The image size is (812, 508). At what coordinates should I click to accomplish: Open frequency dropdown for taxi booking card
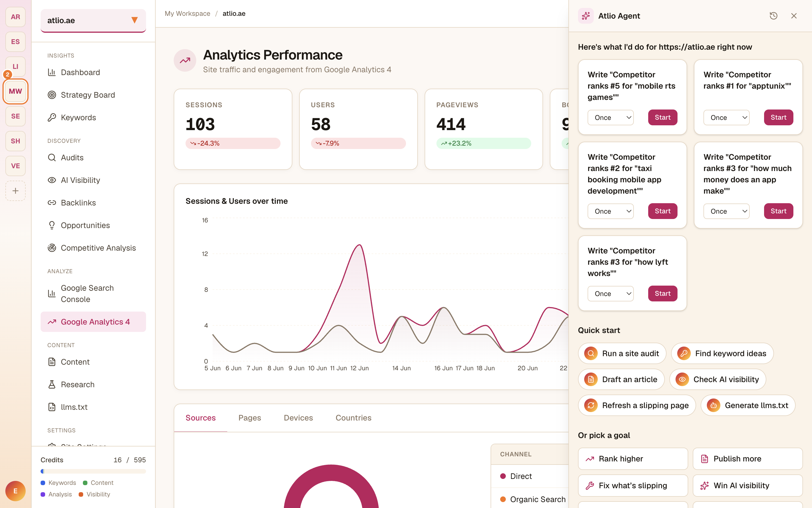[x=610, y=211]
